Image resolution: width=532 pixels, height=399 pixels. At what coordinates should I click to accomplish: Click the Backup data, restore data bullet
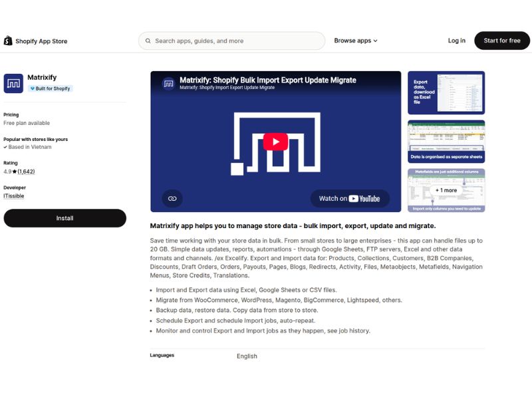point(237,311)
